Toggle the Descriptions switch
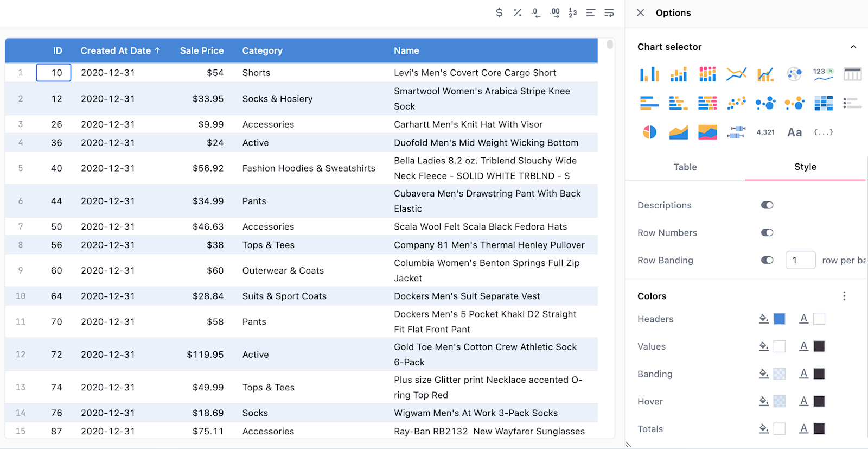The image size is (868, 449). [x=767, y=205]
